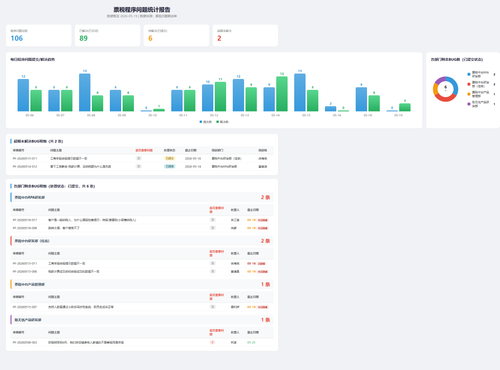Viewport: 500px width, 370px height.
Task: Click the blue bar for 05-07
Action: point(54,100)
